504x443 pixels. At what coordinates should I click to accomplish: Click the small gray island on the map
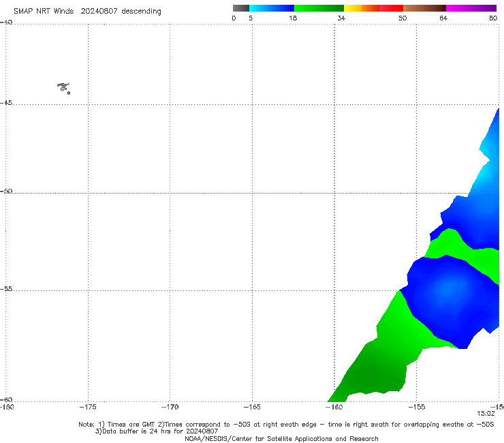63,88
